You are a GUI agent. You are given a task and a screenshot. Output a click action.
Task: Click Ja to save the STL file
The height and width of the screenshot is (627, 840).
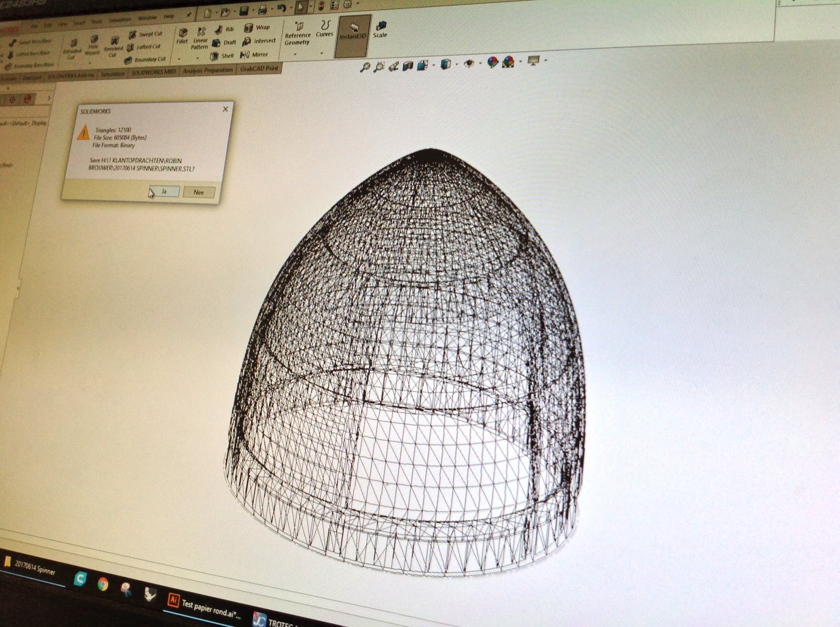[x=164, y=192]
